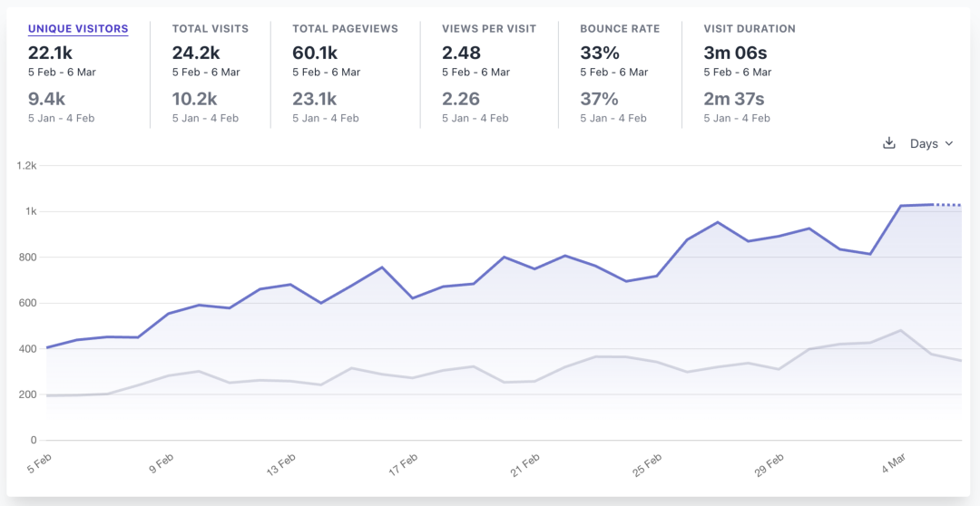The width and height of the screenshot is (980, 506).
Task: Click the 23.1k previous pageviews value
Action: 314,99
